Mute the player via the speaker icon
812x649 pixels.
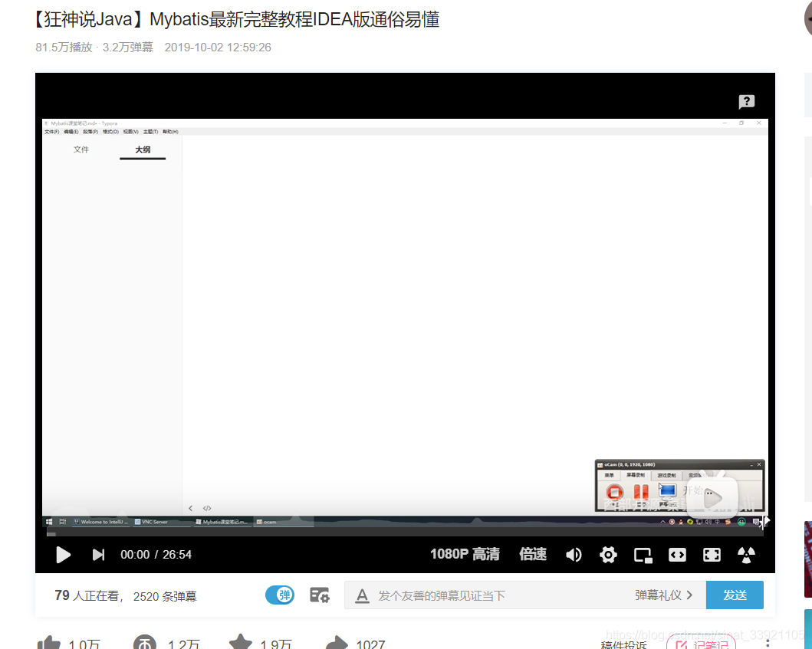(574, 555)
